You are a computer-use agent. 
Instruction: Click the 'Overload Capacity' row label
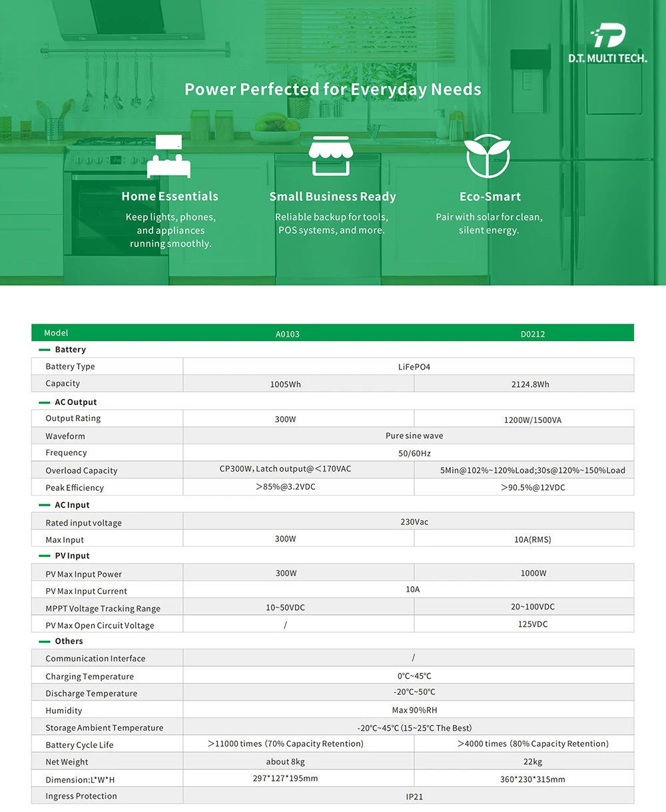(x=81, y=471)
